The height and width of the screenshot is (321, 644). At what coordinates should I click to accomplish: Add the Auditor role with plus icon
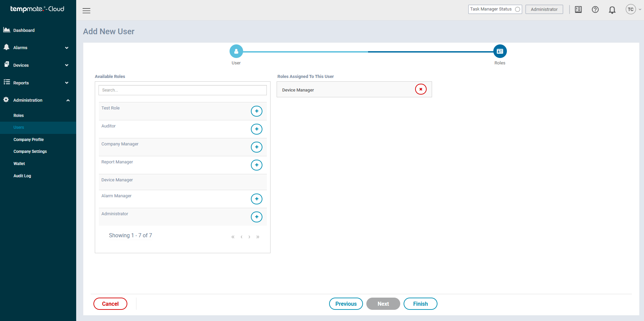tap(257, 129)
